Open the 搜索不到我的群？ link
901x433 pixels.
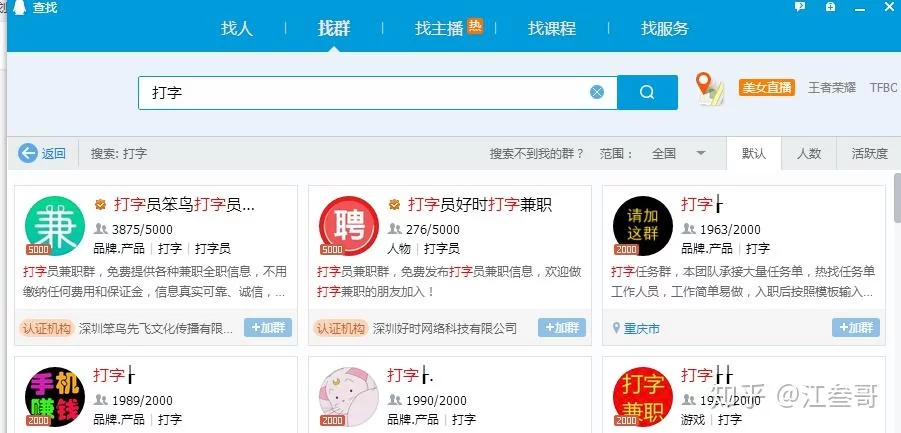click(536, 153)
